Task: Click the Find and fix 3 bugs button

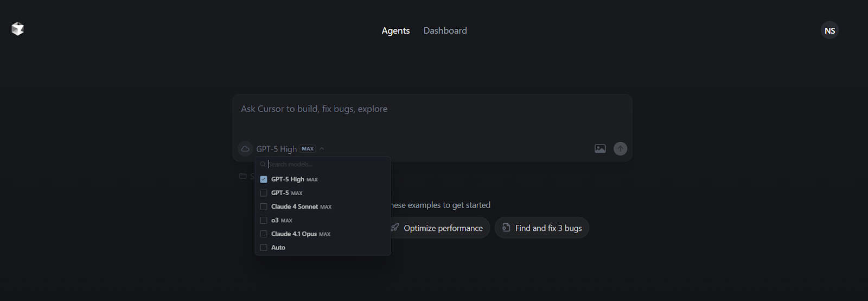Action: [541, 228]
